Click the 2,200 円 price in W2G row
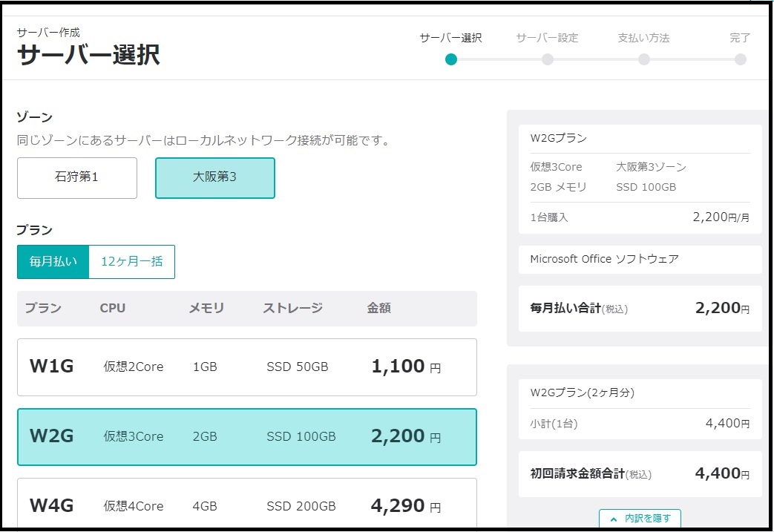The height and width of the screenshot is (532, 774). [x=406, y=436]
